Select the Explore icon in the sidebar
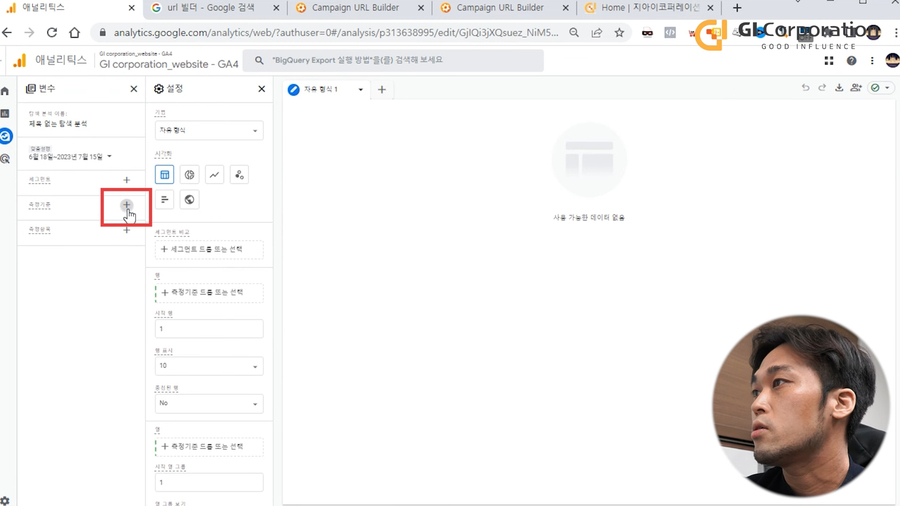Screen dimensions: 900x506 (x=6, y=136)
